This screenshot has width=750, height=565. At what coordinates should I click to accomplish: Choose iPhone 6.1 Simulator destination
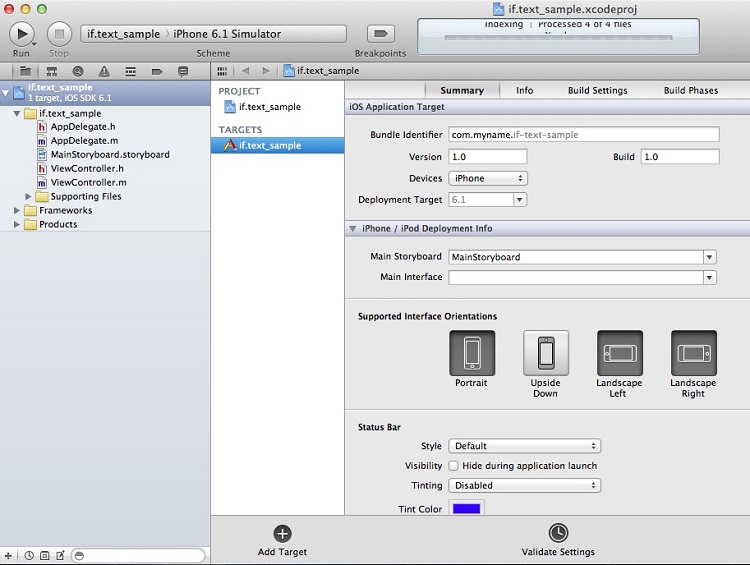[227, 34]
